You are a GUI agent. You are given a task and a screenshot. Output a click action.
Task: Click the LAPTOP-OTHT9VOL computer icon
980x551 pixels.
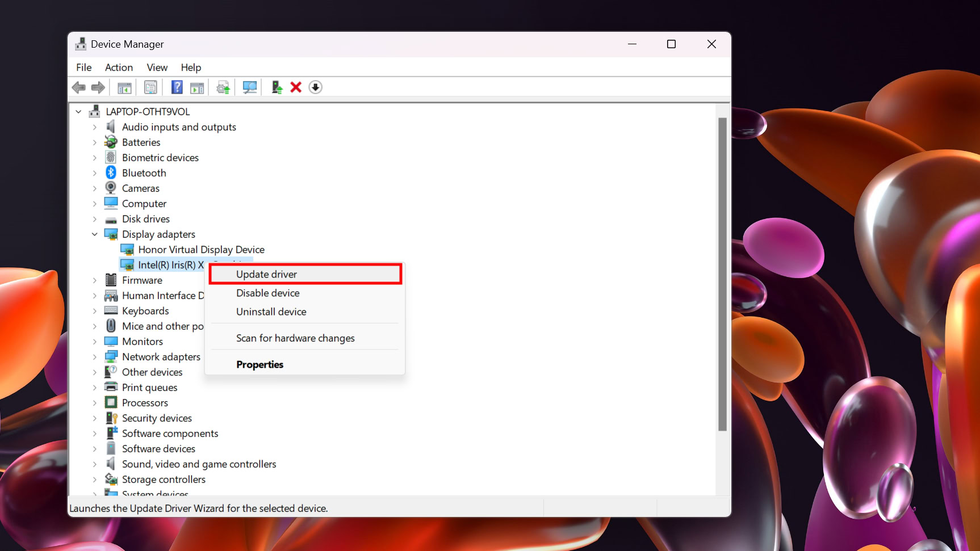(95, 111)
